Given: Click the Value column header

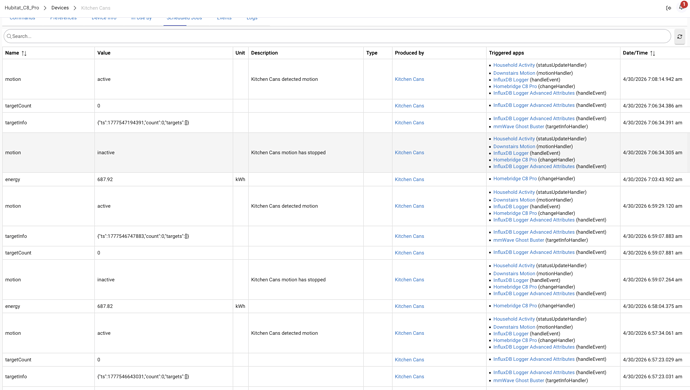Looking at the screenshot, I should (x=104, y=53).
